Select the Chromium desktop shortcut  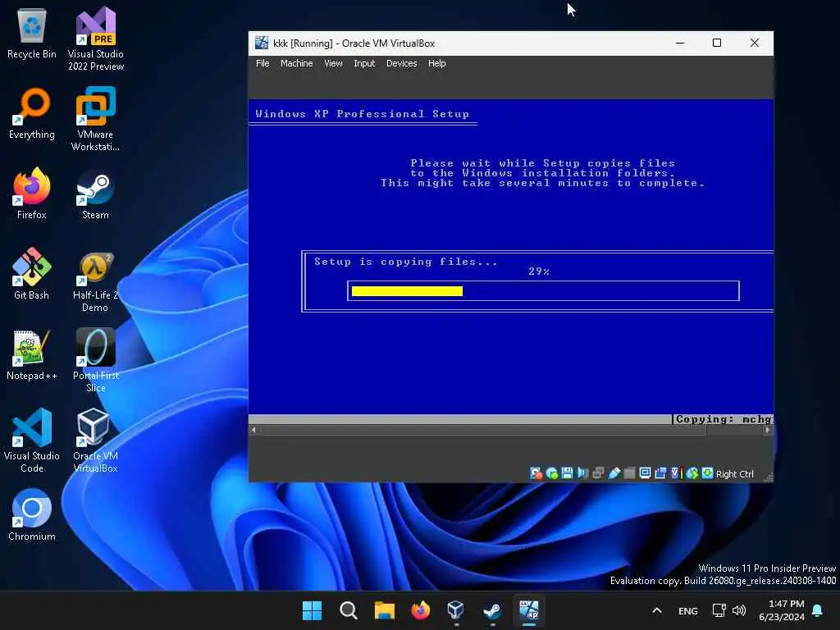(32, 515)
